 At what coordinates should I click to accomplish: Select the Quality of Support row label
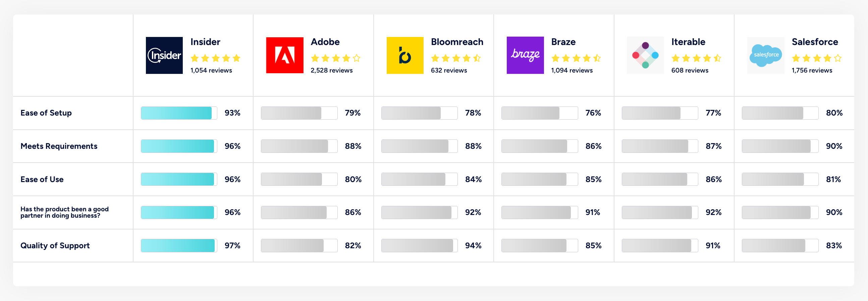pyautogui.click(x=55, y=246)
